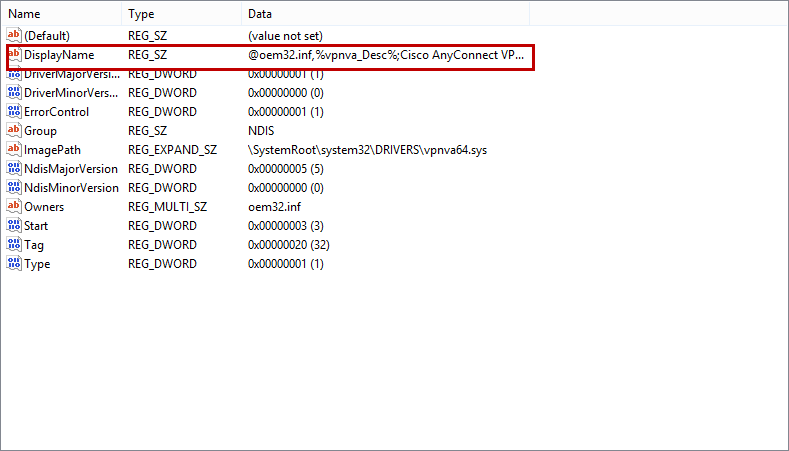Click the binary icon beside Tag

14,245
